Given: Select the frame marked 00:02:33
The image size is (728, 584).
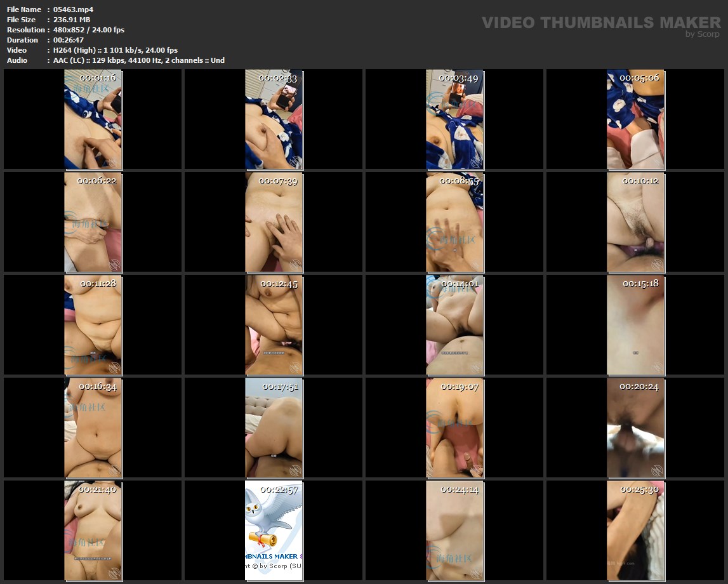Looking at the screenshot, I should [x=274, y=119].
